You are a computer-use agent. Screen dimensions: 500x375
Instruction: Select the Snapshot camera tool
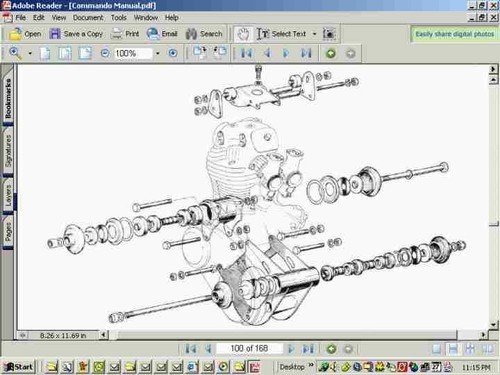click(x=329, y=34)
